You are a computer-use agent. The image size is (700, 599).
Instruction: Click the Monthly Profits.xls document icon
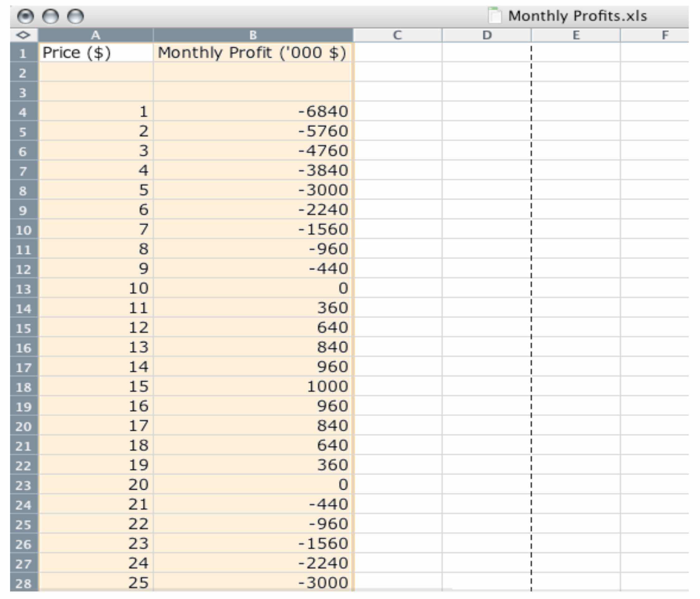tap(494, 16)
